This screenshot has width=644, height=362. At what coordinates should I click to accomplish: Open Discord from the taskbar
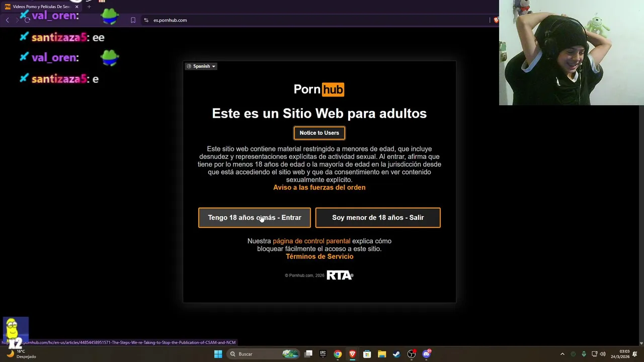tap(427, 354)
